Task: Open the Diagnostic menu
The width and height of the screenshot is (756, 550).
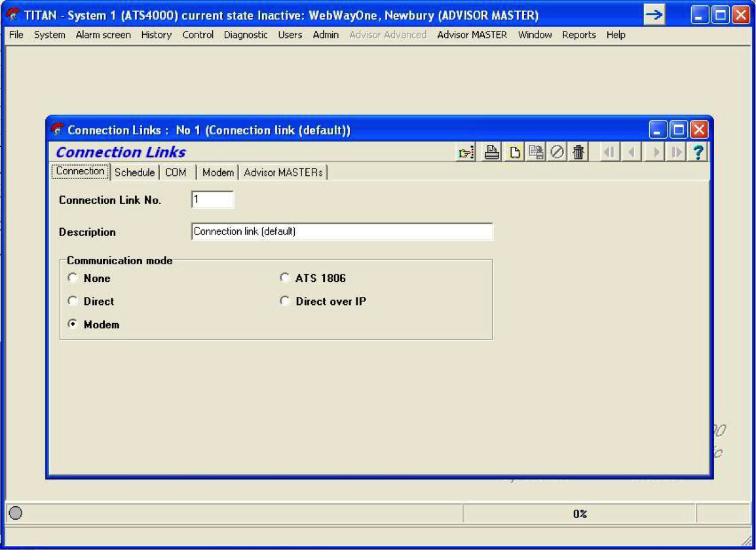Action: point(246,35)
